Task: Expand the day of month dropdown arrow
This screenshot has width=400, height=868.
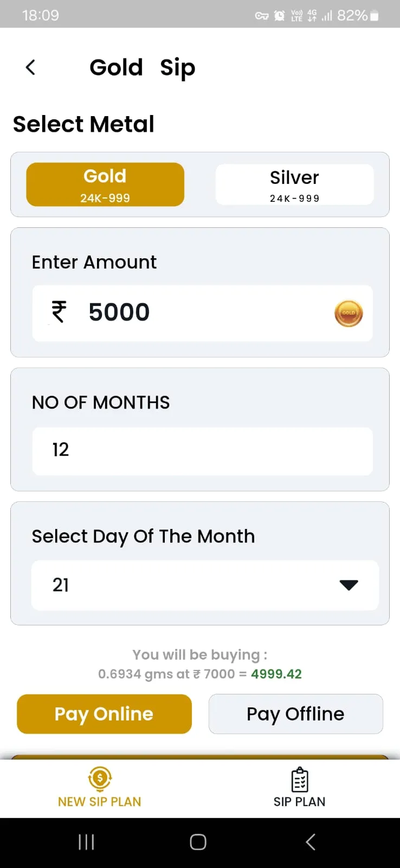Action: [x=349, y=585]
